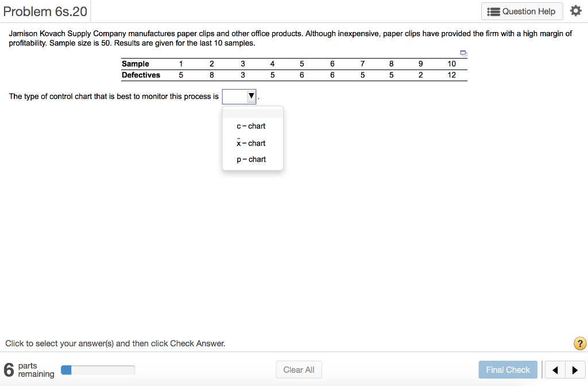Screen dimensions: 588x386
Task: Click the Problem 6s.20 title
Action: point(46,11)
